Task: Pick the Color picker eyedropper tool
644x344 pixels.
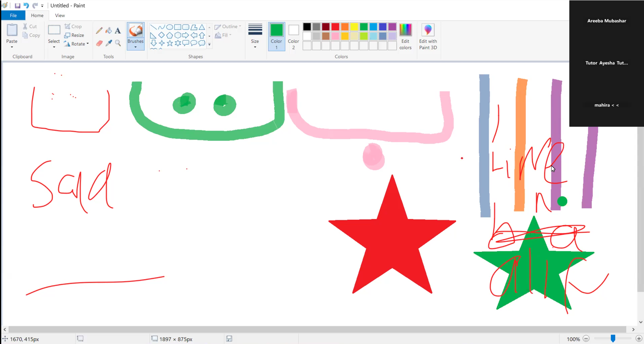Action: [108, 43]
